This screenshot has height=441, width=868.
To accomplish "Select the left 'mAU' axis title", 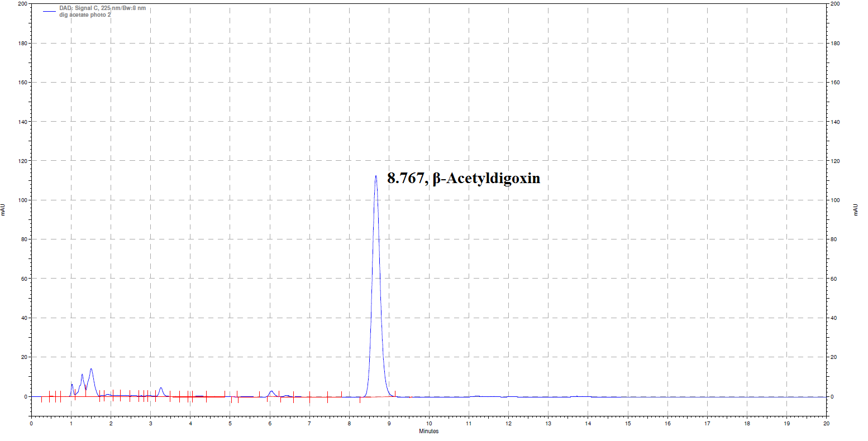I will pyautogui.click(x=3, y=210).
